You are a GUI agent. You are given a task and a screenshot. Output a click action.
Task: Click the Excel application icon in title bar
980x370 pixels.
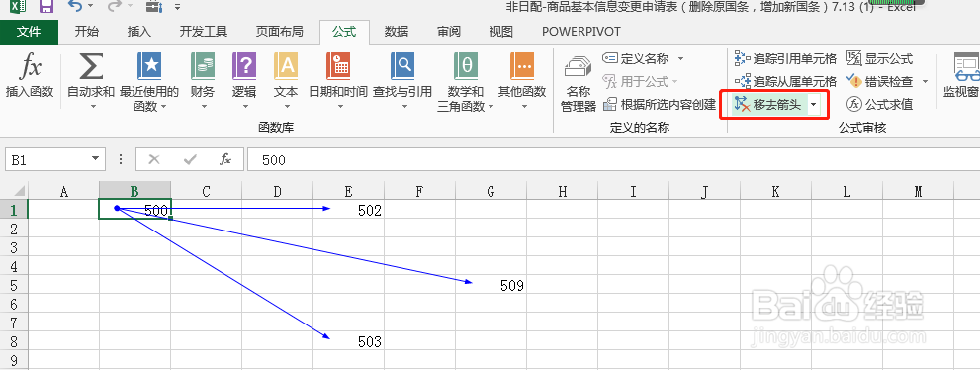[x=18, y=7]
